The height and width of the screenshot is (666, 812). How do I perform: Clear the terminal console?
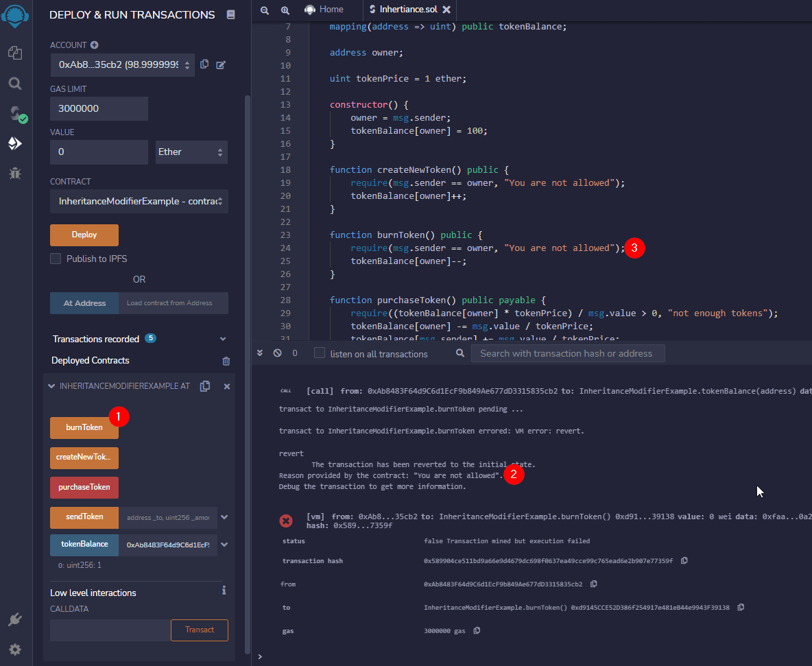point(278,353)
